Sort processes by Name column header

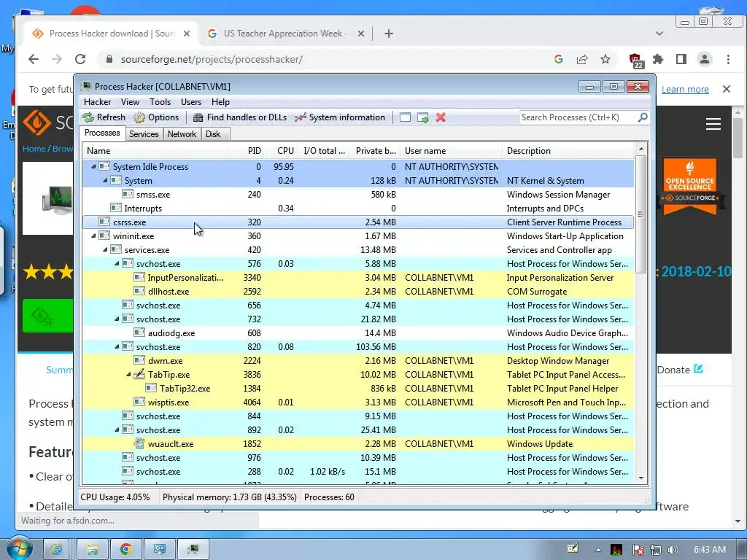click(156, 150)
